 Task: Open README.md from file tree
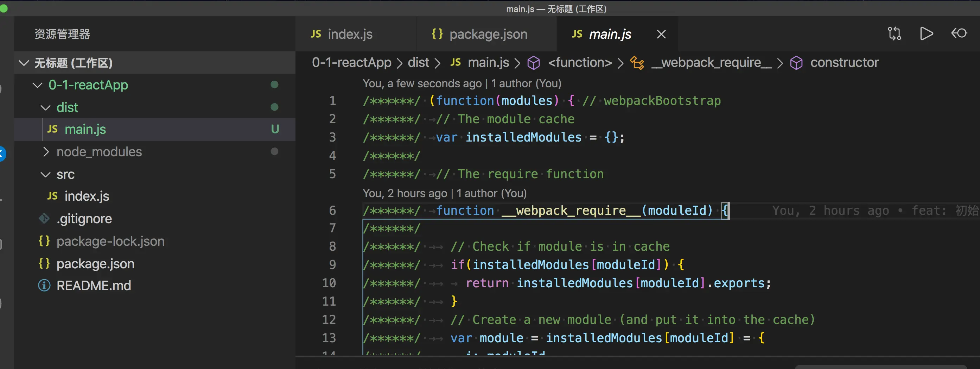point(94,286)
